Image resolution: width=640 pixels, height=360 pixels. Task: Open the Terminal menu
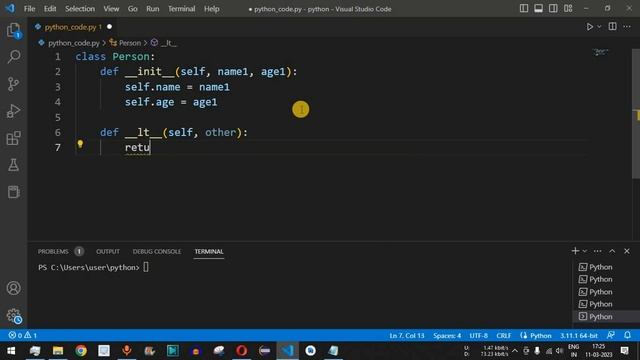point(182,9)
